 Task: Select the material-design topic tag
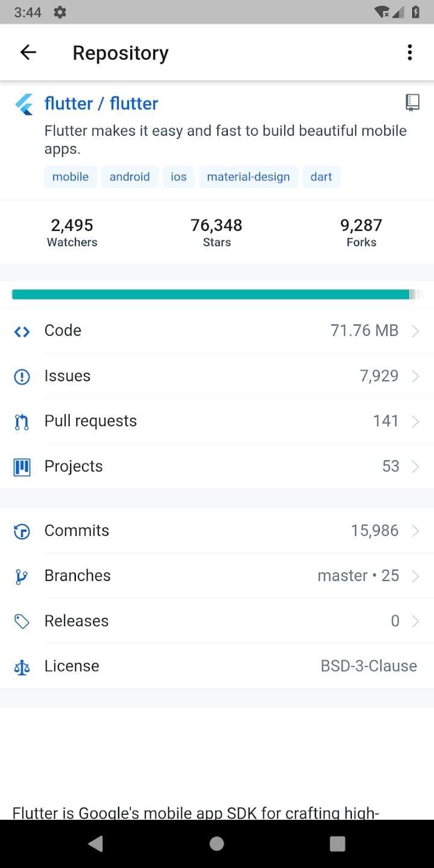click(248, 177)
